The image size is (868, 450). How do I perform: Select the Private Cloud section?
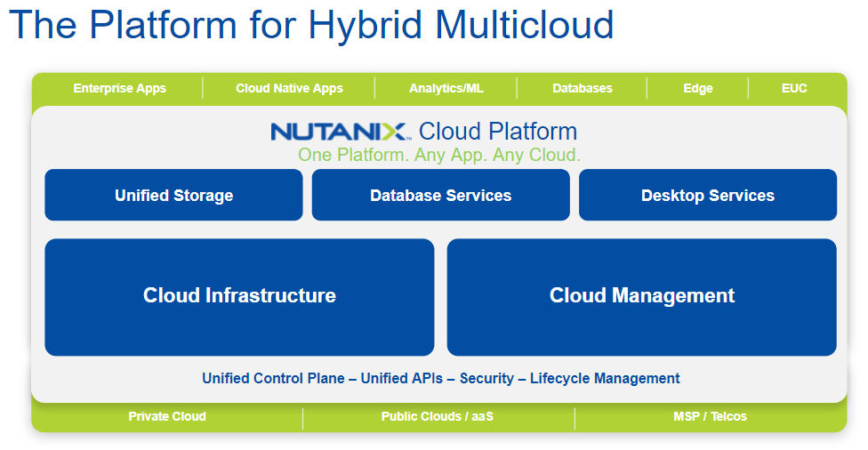coord(167,416)
